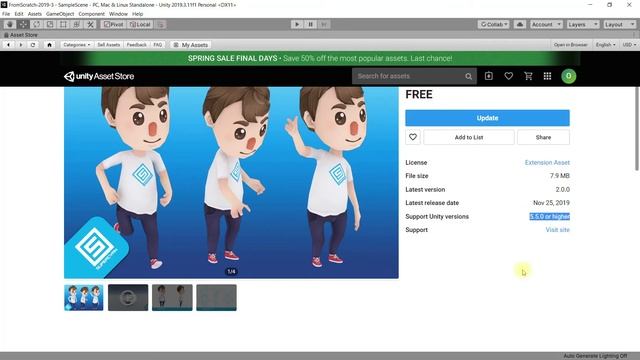640x360 pixels.
Task: Select the Scale tool
Action: (x=50, y=24)
